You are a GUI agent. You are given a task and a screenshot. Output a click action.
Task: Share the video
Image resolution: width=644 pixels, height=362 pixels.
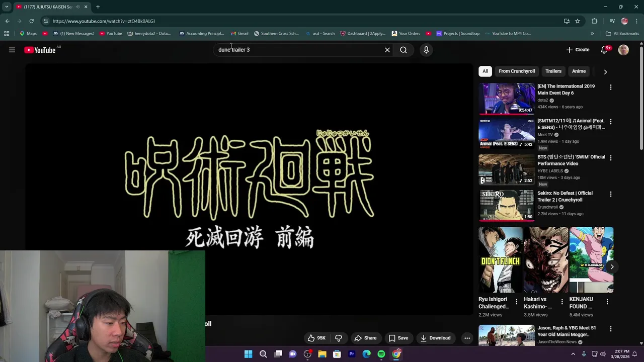365,338
